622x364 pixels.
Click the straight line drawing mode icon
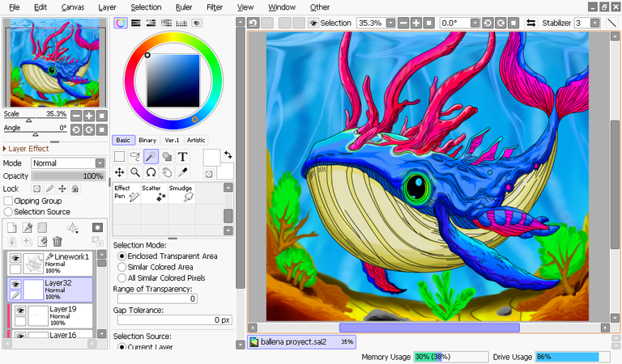(611, 23)
